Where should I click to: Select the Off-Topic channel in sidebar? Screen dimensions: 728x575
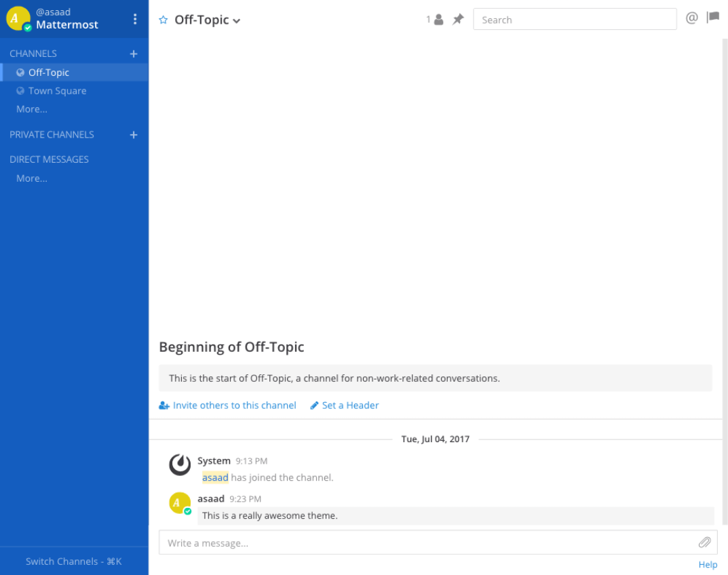49,73
